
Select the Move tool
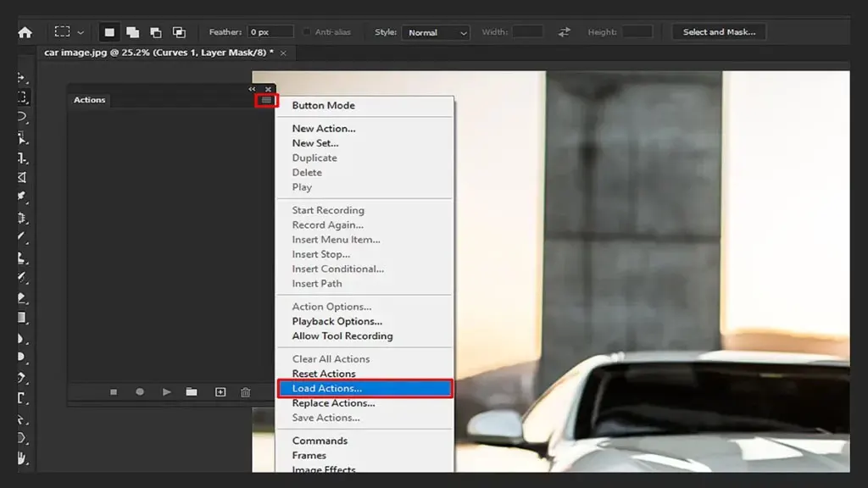pos(22,77)
